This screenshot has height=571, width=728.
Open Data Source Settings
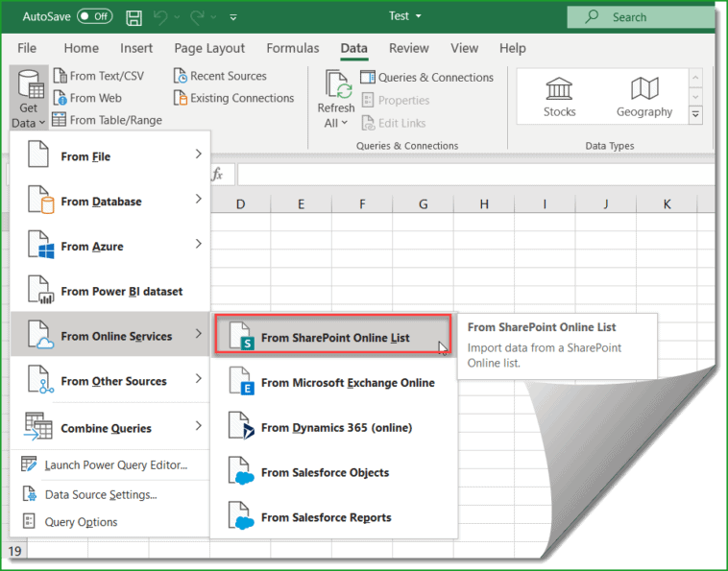point(110,494)
